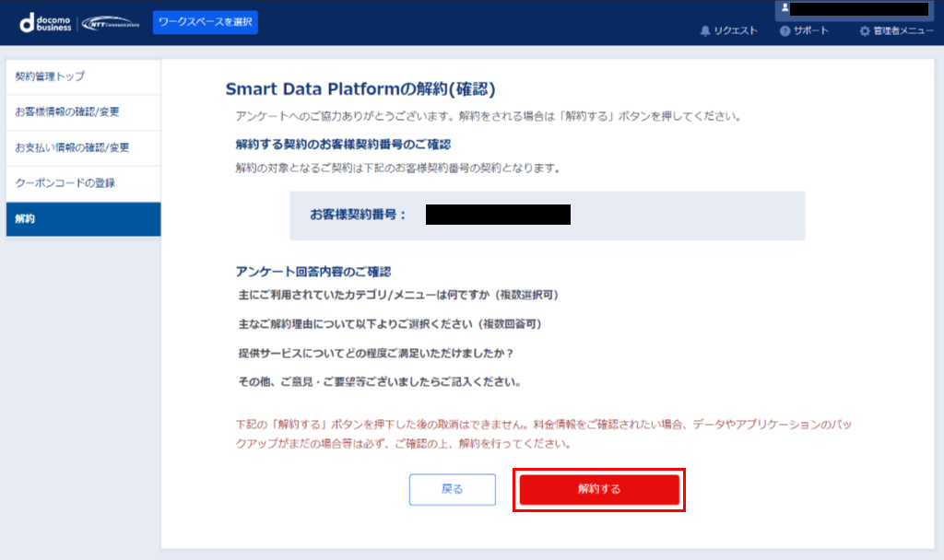Click the Smart Data Platformの解約(確認) heading
This screenshot has height=560, width=944.
click(x=360, y=89)
